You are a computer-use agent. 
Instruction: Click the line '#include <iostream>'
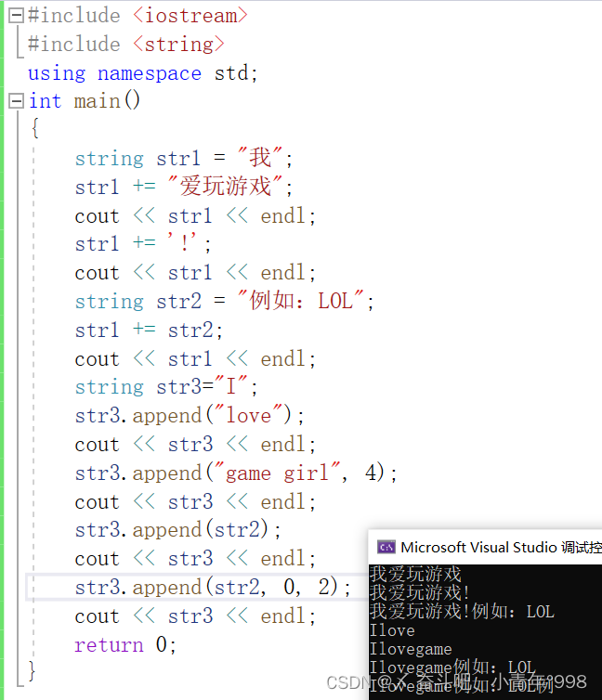coord(137,16)
